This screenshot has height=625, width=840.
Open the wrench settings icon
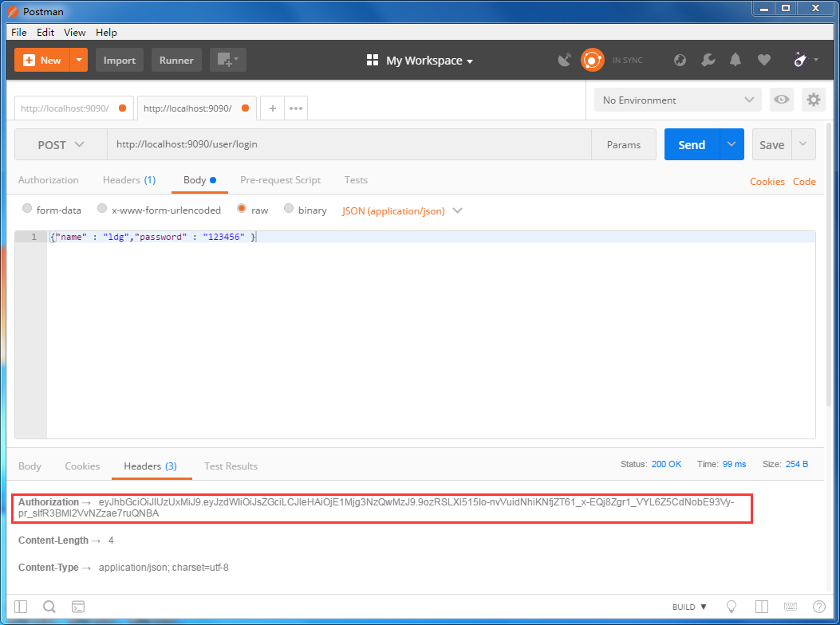708,60
